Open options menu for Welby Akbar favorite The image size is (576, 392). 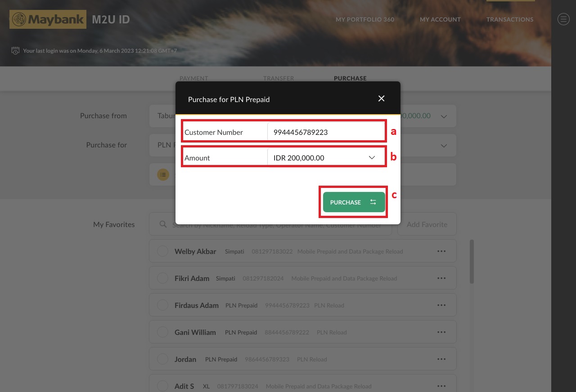click(x=441, y=251)
